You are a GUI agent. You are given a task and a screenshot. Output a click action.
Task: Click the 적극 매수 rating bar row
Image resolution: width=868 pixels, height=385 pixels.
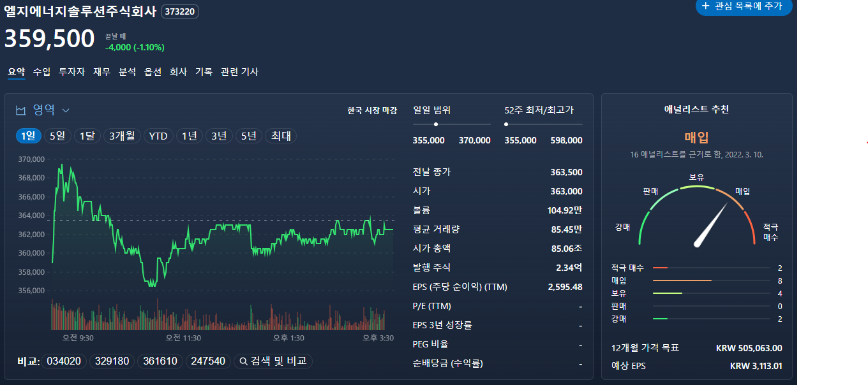click(x=697, y=268)
